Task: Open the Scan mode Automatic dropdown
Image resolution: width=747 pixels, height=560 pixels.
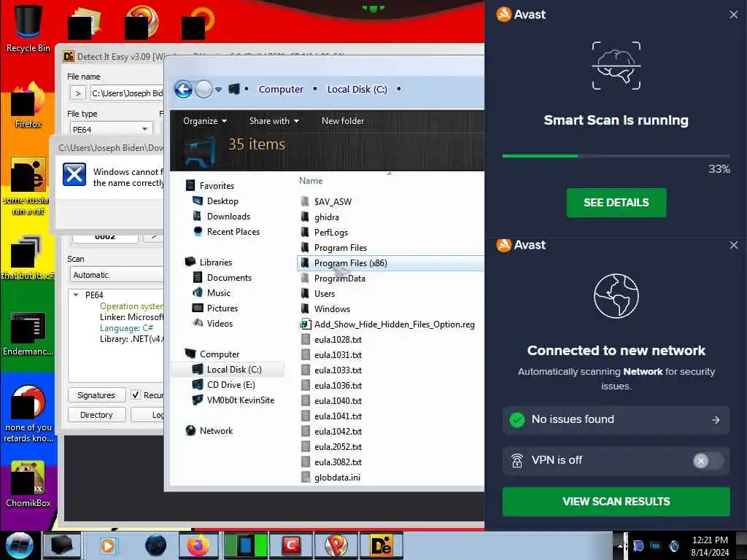Action: tap(117, 275)
